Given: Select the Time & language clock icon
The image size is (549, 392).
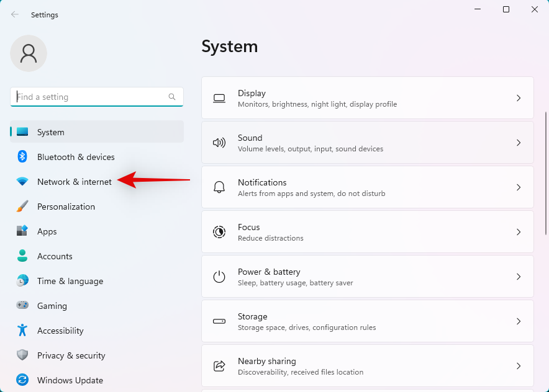Looking at the screenshot, I should pyautogui.click(x=22, y=281).
